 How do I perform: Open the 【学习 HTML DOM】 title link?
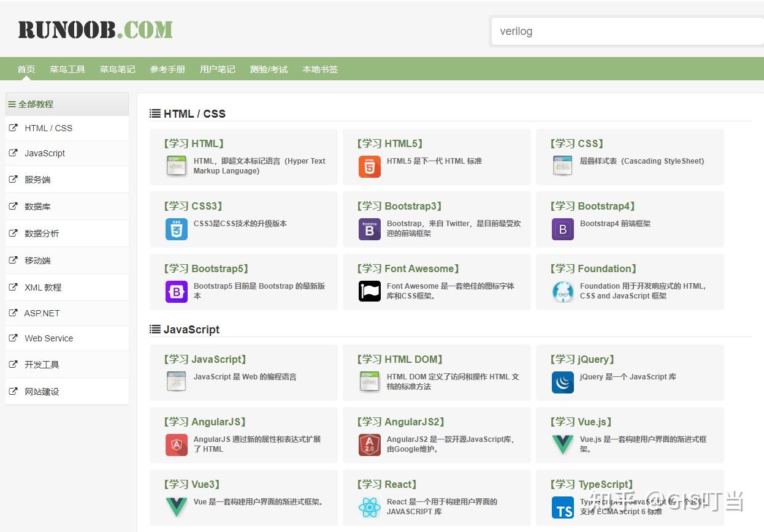pos(400,359)
